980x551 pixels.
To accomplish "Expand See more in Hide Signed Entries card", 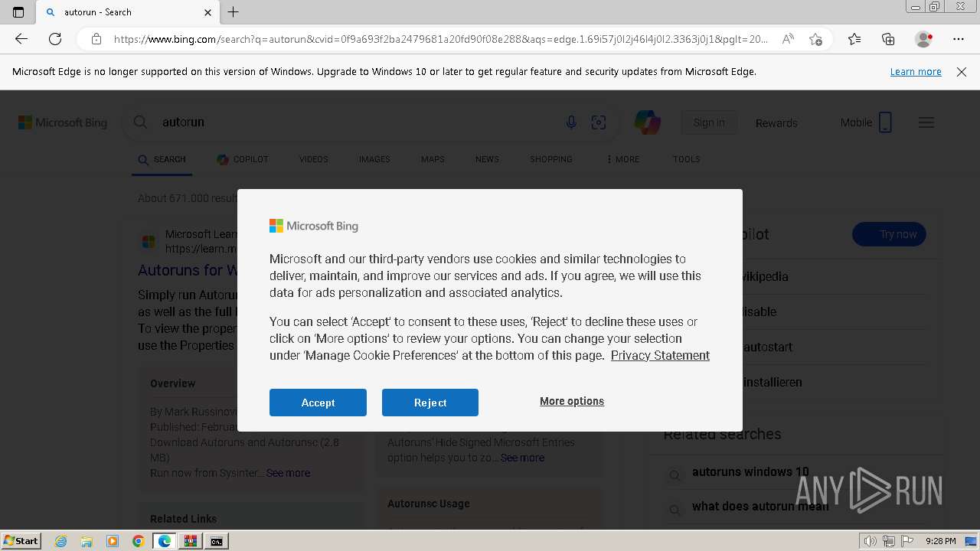I will (522, 458).
